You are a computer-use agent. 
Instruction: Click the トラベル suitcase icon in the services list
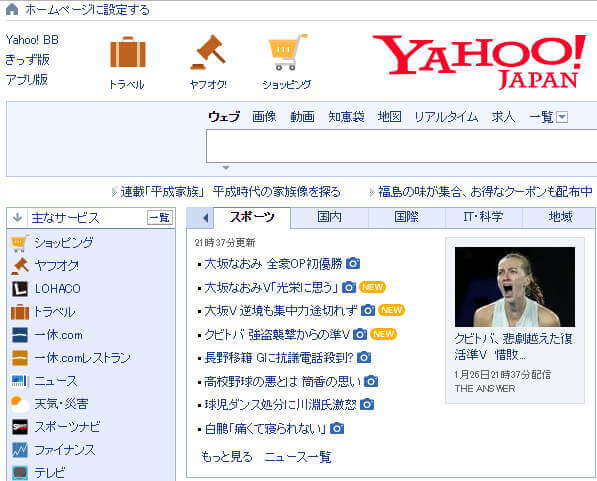(x=20, y=312)
